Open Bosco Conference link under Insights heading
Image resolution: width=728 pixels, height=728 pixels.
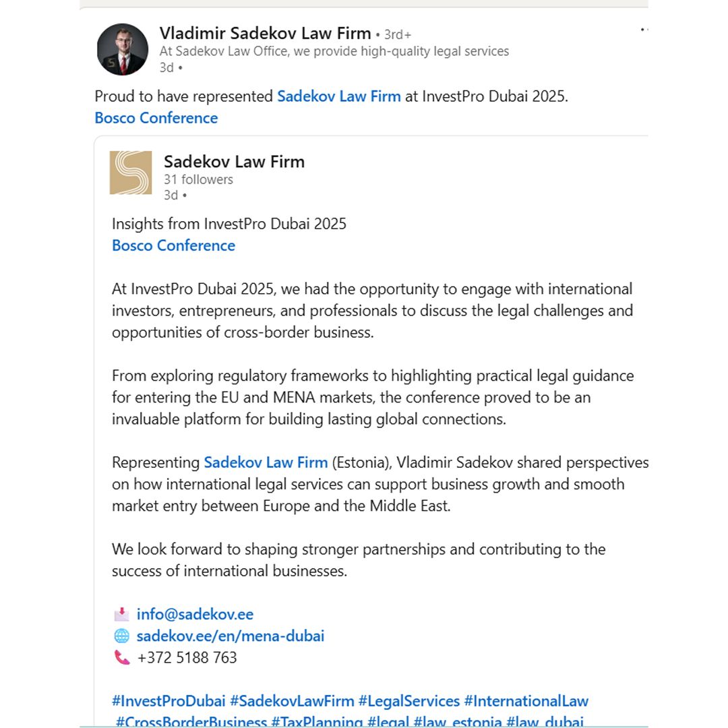(x=173, y=245)
